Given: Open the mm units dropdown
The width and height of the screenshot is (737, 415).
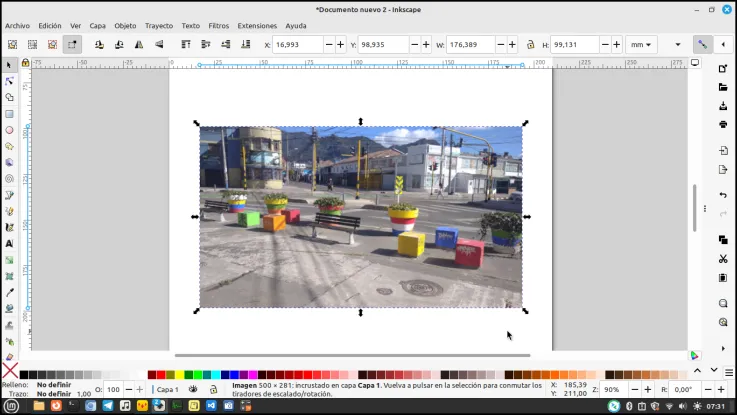Looking at the screenshot, I should [x=641, y=45].
